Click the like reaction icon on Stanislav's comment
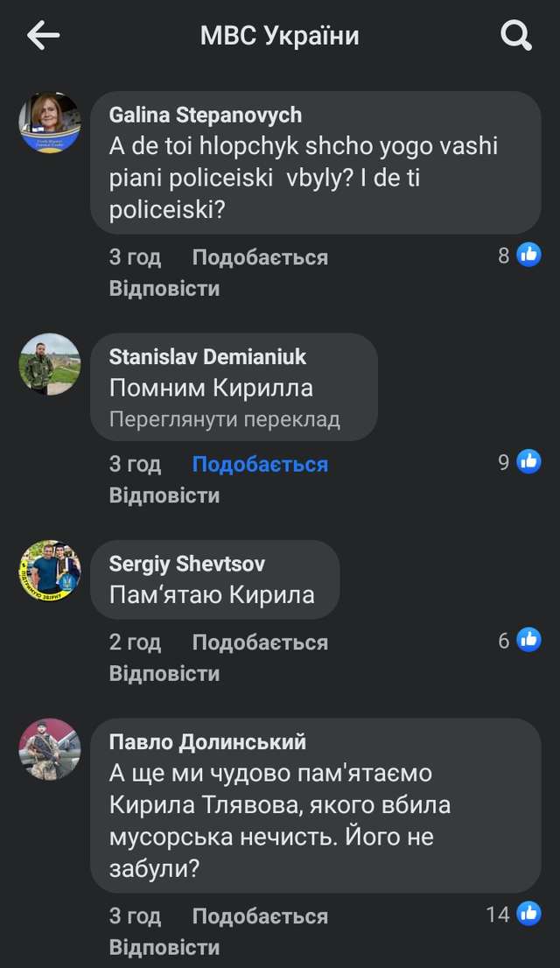This screenshot has height=968, width=560. point(528,462)
